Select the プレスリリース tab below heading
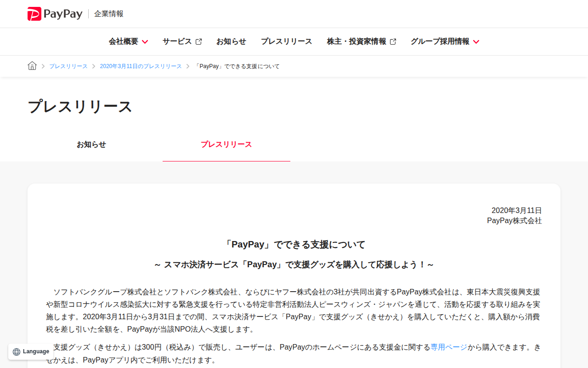Screen dimensions: 588x368 point(226,144)
